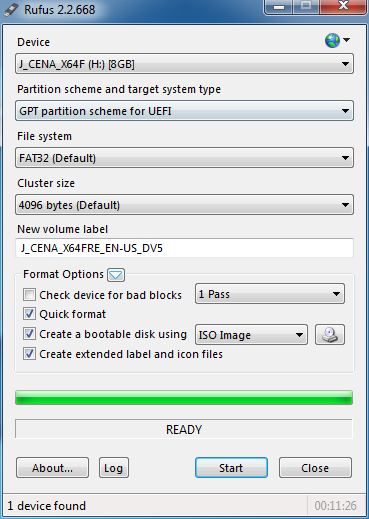Toggle the Format Options advanced arrow icon
Image resolution: width=369 pixels, height=519 pixels.
click(116, 275)
